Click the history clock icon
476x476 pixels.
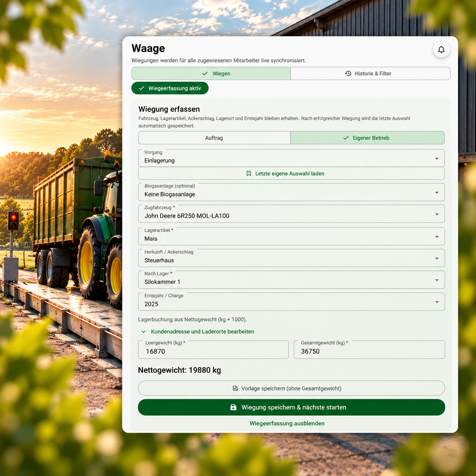tap(348, 74)
